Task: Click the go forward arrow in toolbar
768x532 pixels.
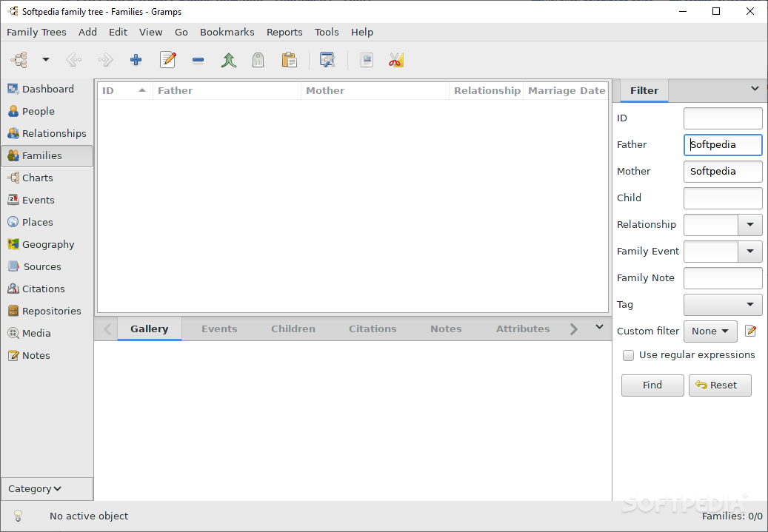Action: (x=105, y=60)
